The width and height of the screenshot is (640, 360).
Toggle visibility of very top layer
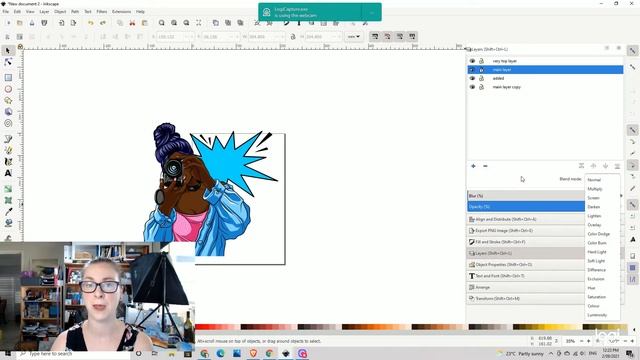(472, 61)
